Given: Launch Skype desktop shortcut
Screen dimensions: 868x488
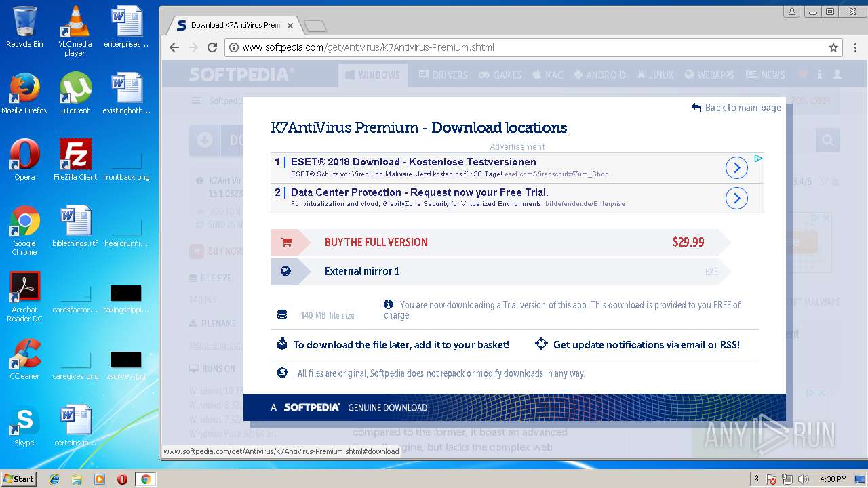Looking at the screenshot, I should (x=24, y=426).
